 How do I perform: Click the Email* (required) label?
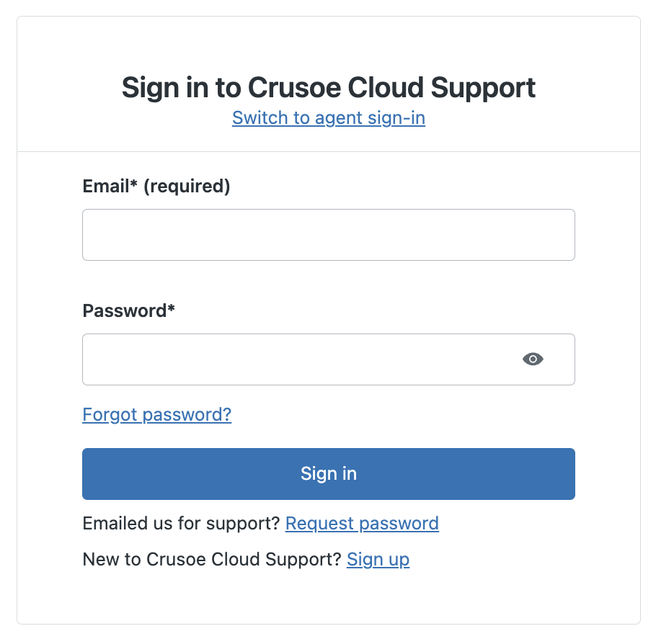click(x=156, y=186)
